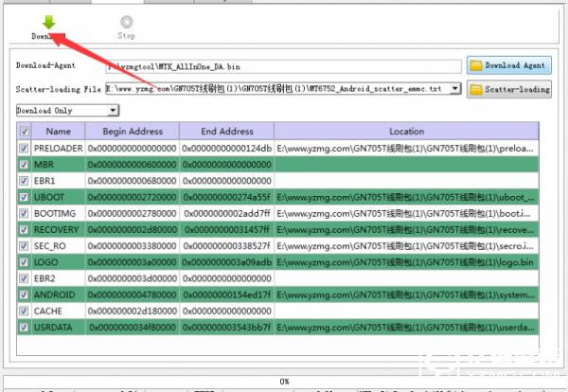Click the Begin Address column header
Image resolution: width=568 pixels, height=392 pixels.
pyautogui.click(x=131, y=132)
